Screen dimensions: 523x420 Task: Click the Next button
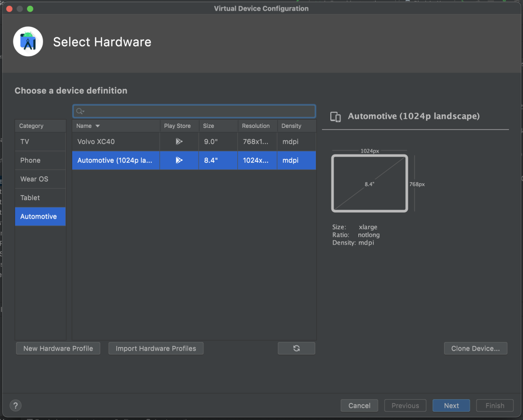(x=451, y=405)
